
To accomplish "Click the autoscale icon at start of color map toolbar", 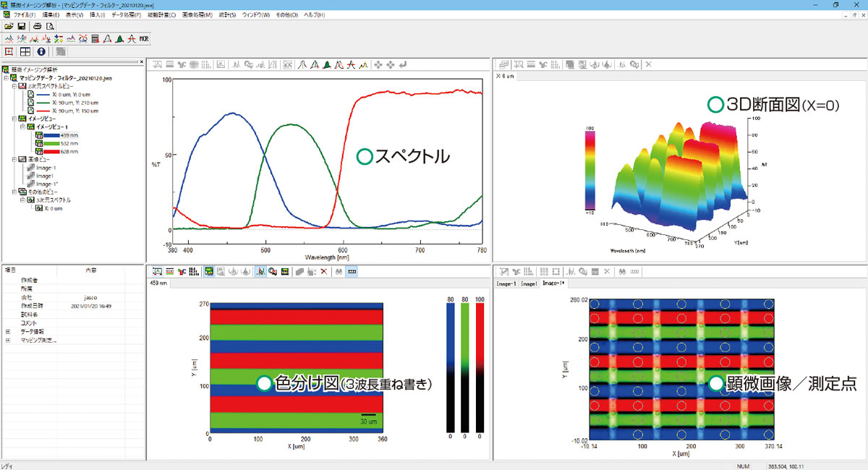I will pyautogui.click(x=158, y=271).
